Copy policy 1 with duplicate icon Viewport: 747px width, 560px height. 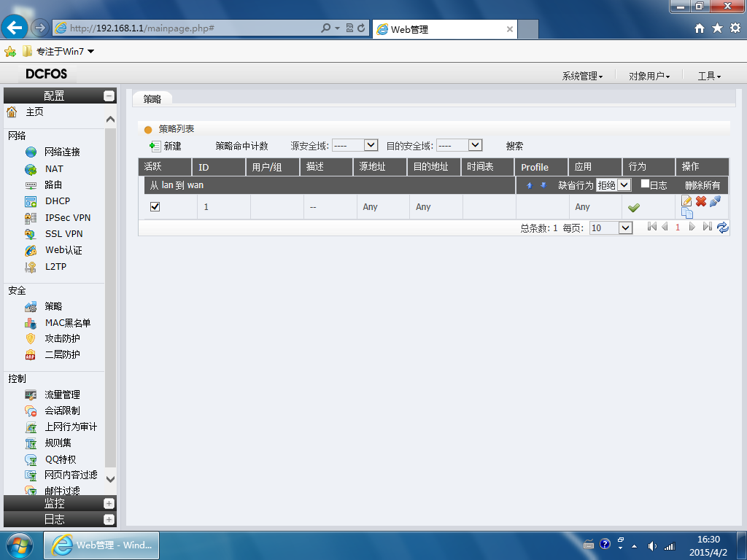tap(687, 212)
